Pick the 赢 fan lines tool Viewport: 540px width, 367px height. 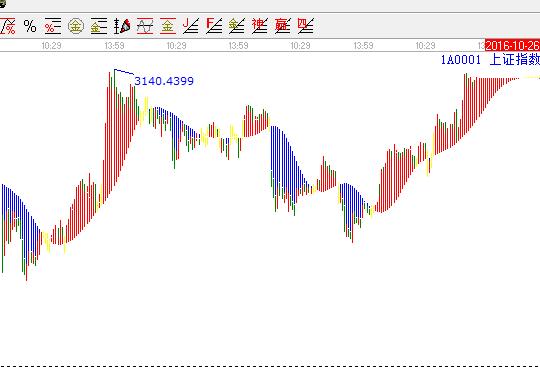point(282,26)
